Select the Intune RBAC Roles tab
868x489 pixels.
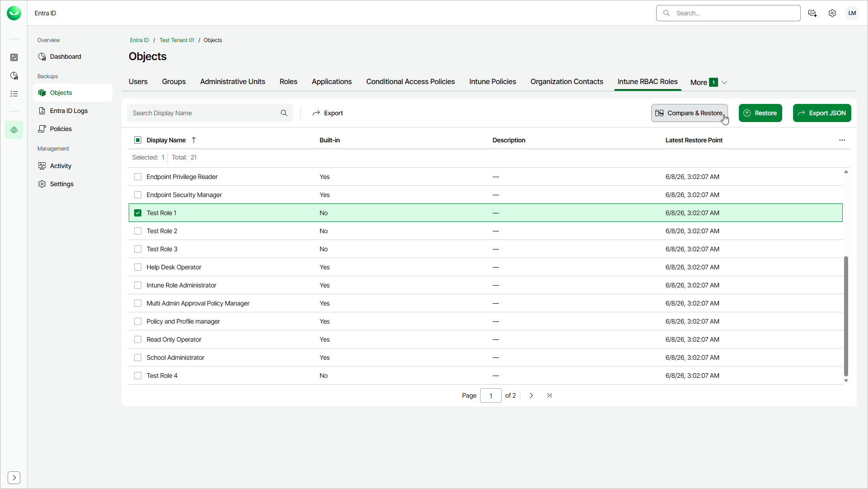pyautogui.click(x=648, y=82)
